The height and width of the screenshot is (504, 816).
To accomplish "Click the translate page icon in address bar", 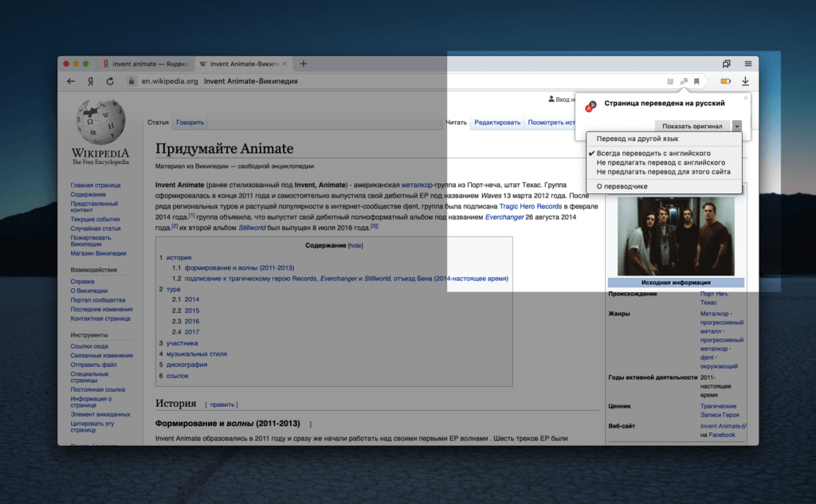I will point(684,81).
